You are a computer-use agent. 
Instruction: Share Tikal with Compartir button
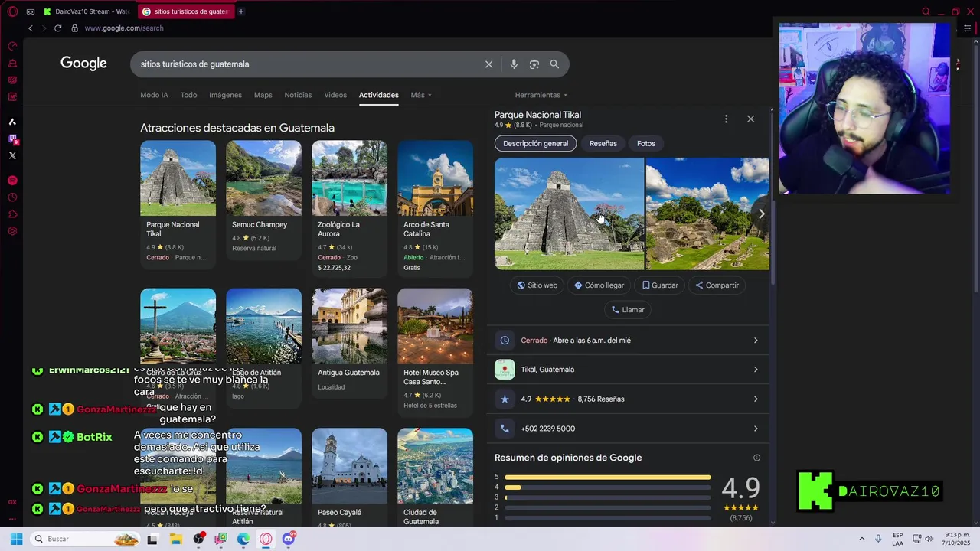tap(717, 285)
